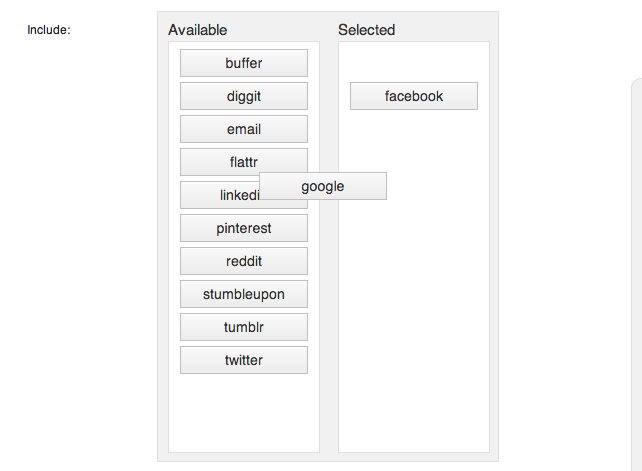The height and width of the screenshot is (471, 642).
Task: Pick the pinterest item
Action: [243, 228]
